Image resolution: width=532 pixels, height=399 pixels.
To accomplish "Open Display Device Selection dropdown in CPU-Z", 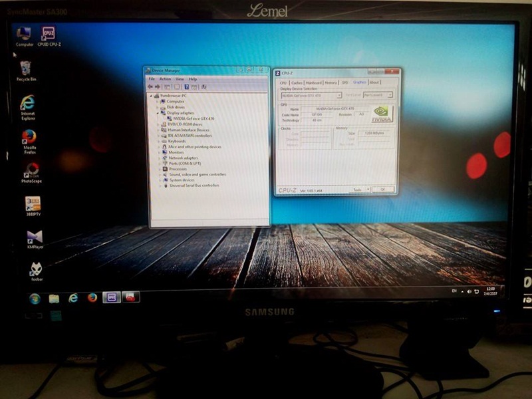I will tap(311, 96).
